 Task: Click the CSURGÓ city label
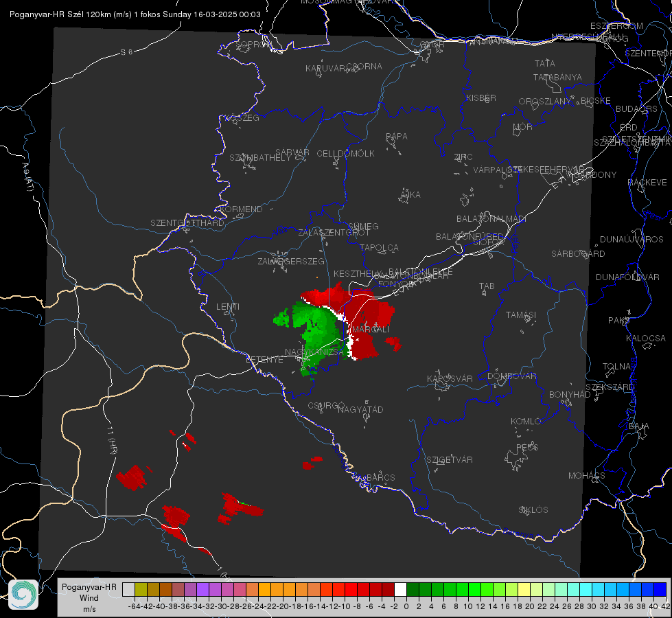326,405
